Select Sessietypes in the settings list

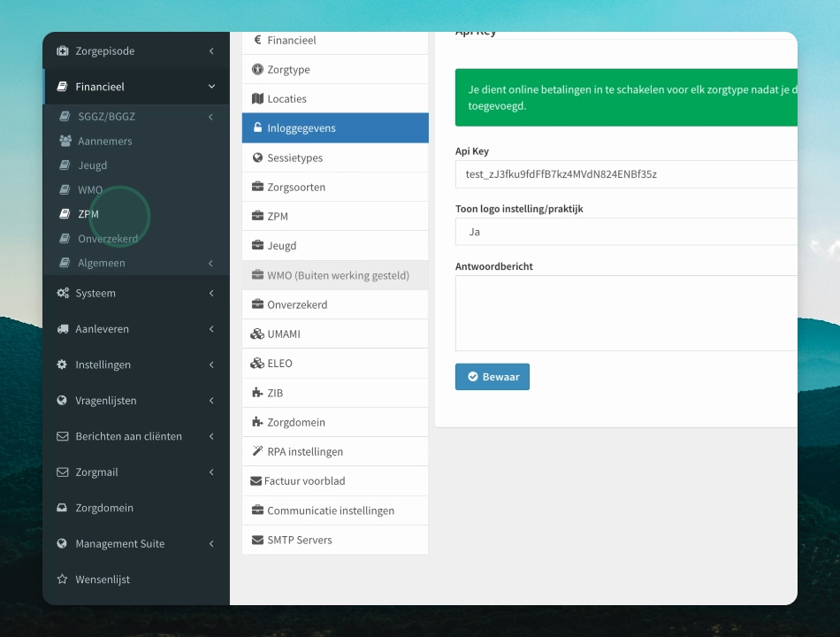coord(335,157)
